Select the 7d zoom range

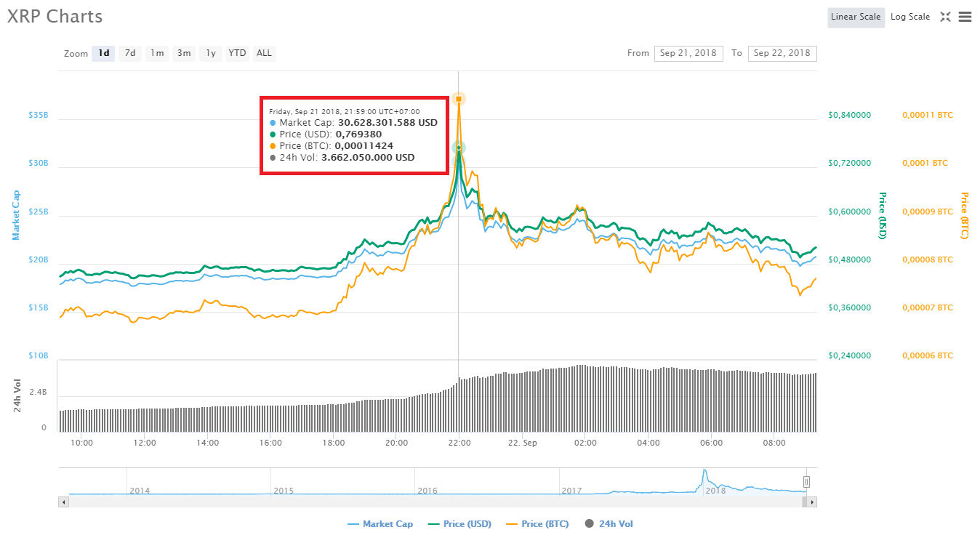130,53
